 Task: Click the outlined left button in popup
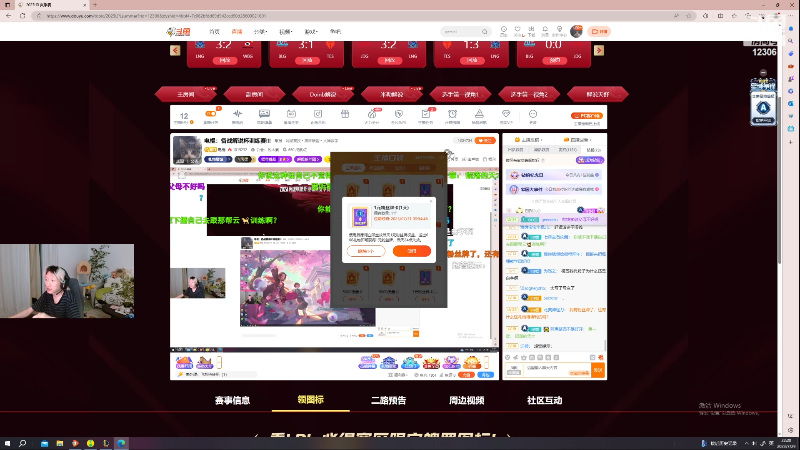click(366, 251)
